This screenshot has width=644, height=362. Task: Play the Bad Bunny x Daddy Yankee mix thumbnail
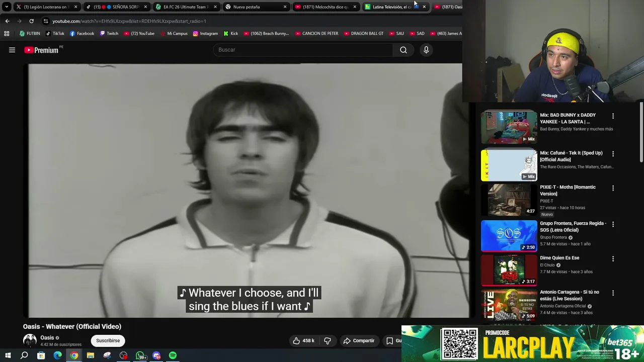509,128
